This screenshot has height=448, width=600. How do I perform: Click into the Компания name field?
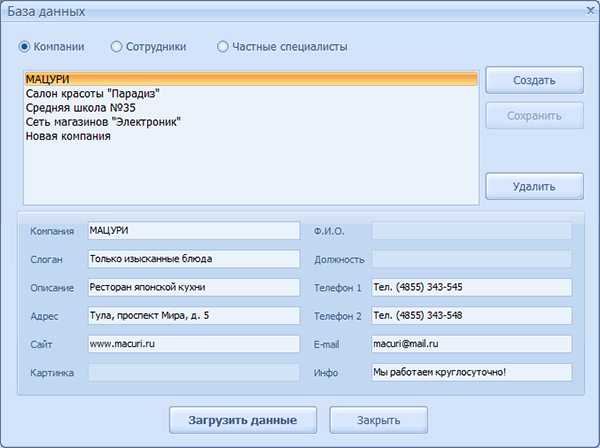(x=193, y=231)
